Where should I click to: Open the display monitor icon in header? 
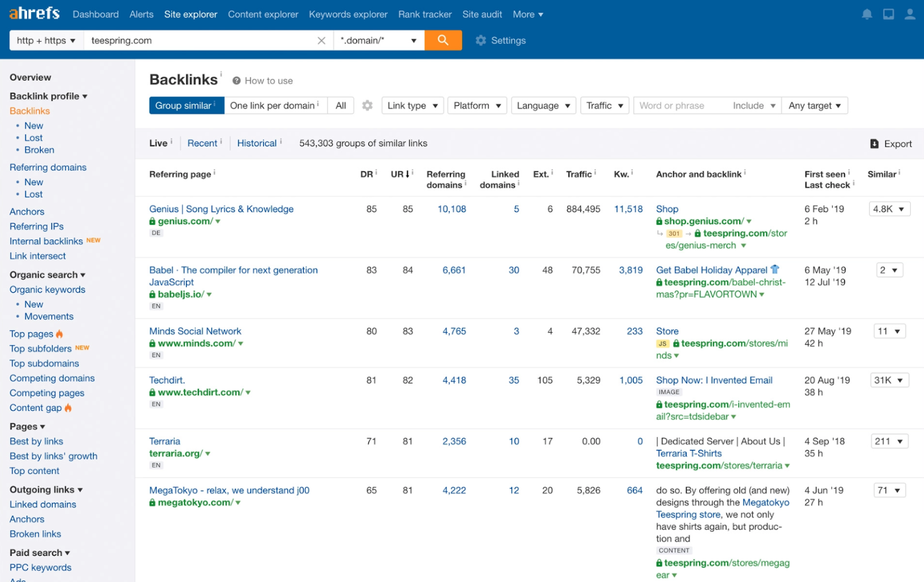pyautogui.click(x=888, y=14)
